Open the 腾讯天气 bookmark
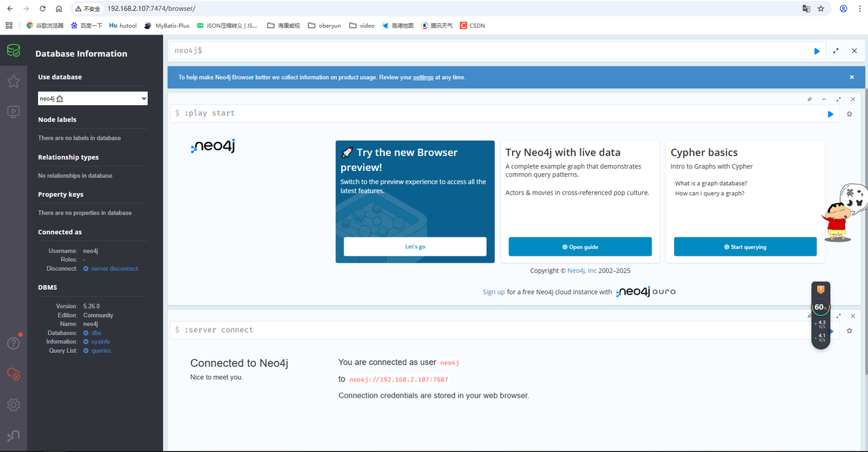Image resolution: width=868 pixels, height=452 pixels. pos(437,25)
